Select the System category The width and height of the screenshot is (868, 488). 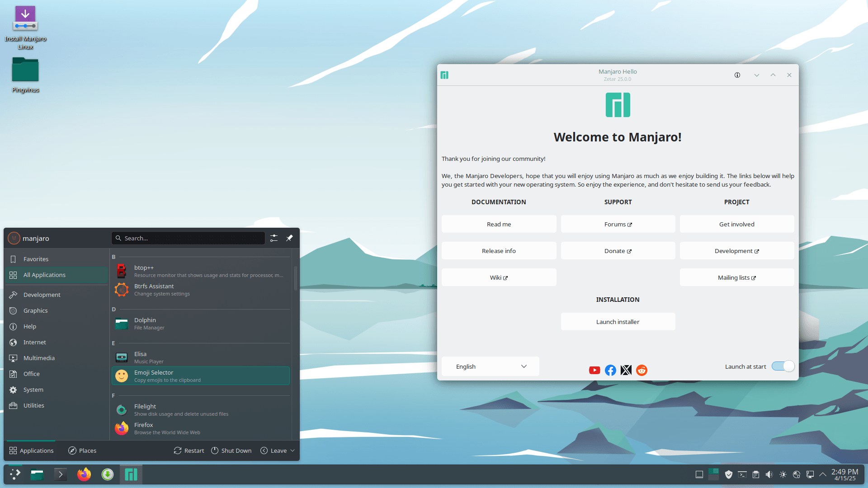pos(57,389)
